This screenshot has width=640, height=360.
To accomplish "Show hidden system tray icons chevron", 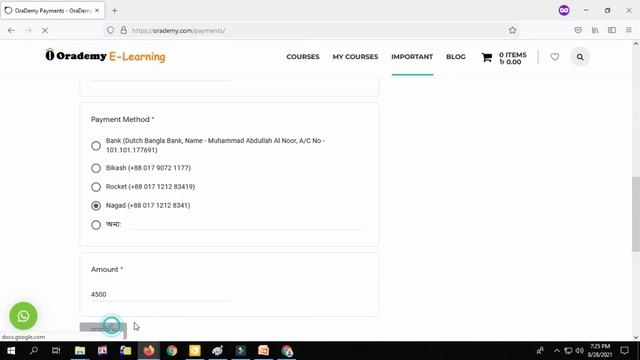I will point(557,351).
